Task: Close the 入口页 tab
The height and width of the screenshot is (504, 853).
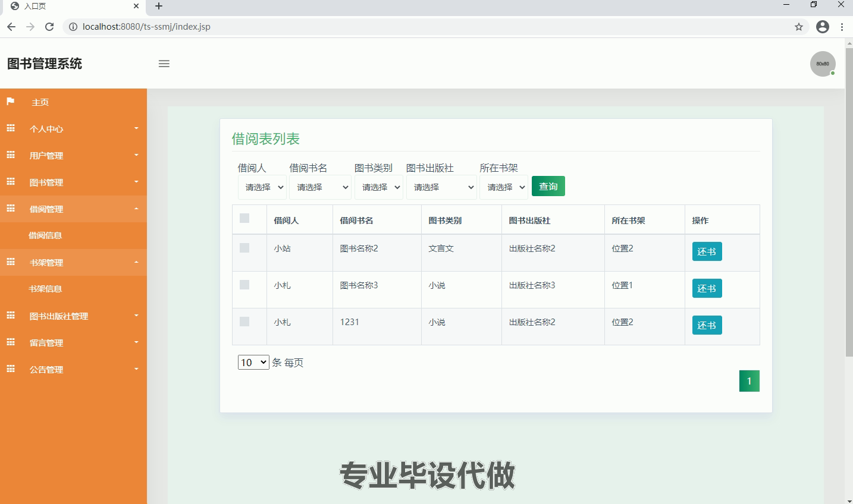Action: tap(136, 7)
